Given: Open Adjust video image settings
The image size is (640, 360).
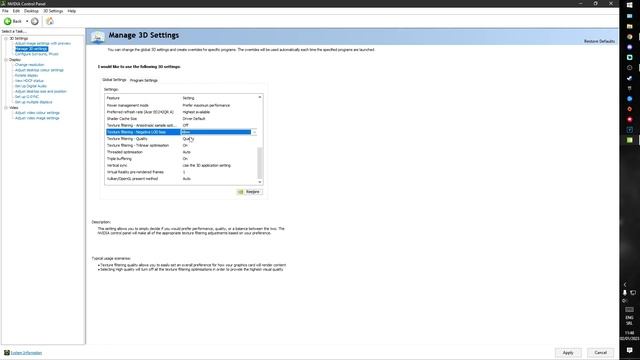Looking at the screenshot, I should click(37, 118).
